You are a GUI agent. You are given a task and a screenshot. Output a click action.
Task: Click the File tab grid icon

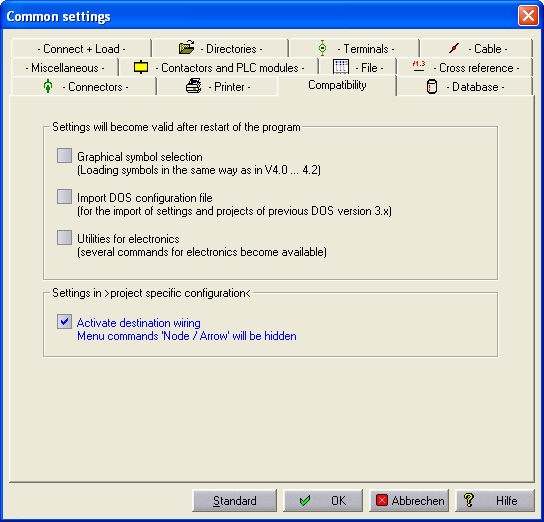(341, 67)
